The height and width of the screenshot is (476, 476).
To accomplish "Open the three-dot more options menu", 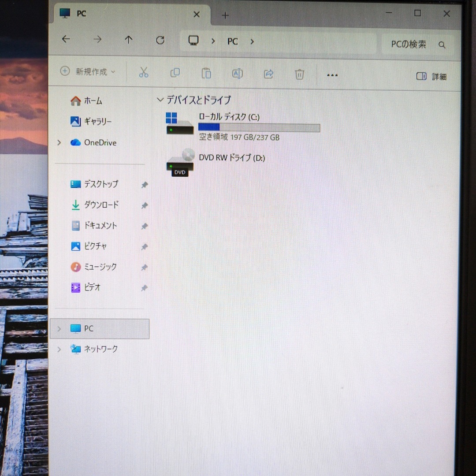I will 332,75.
